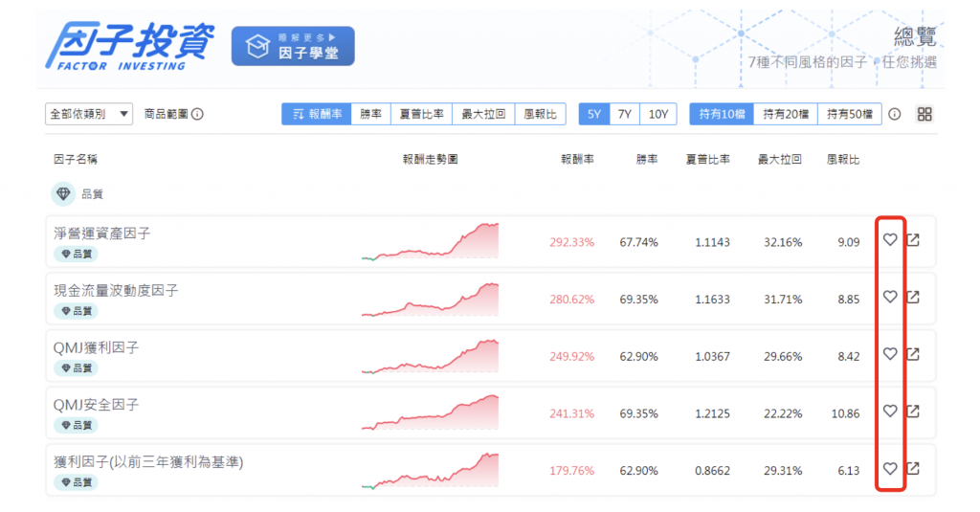Switch to grid view layout icon
This screenshot has height=512, width=980.
point(924,114)
